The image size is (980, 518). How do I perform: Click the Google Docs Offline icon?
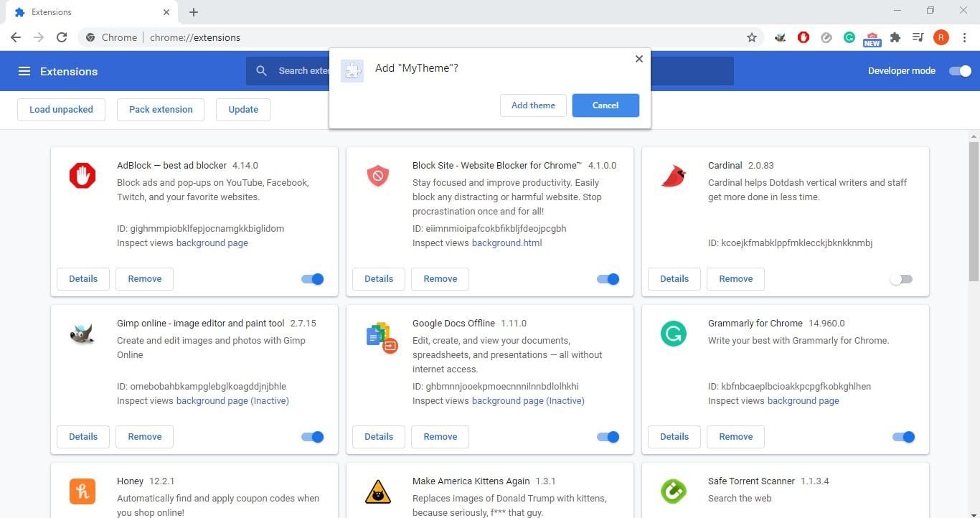point(382,337)
